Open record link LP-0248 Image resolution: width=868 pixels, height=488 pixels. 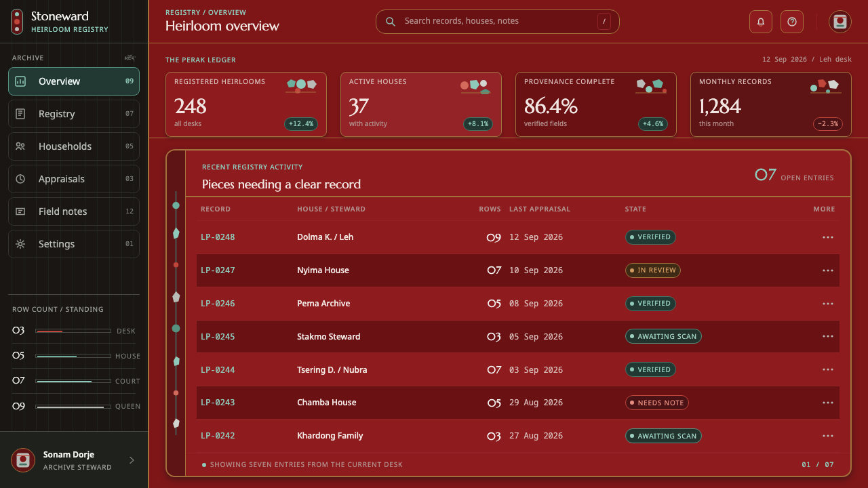click(x=218, y=237)
